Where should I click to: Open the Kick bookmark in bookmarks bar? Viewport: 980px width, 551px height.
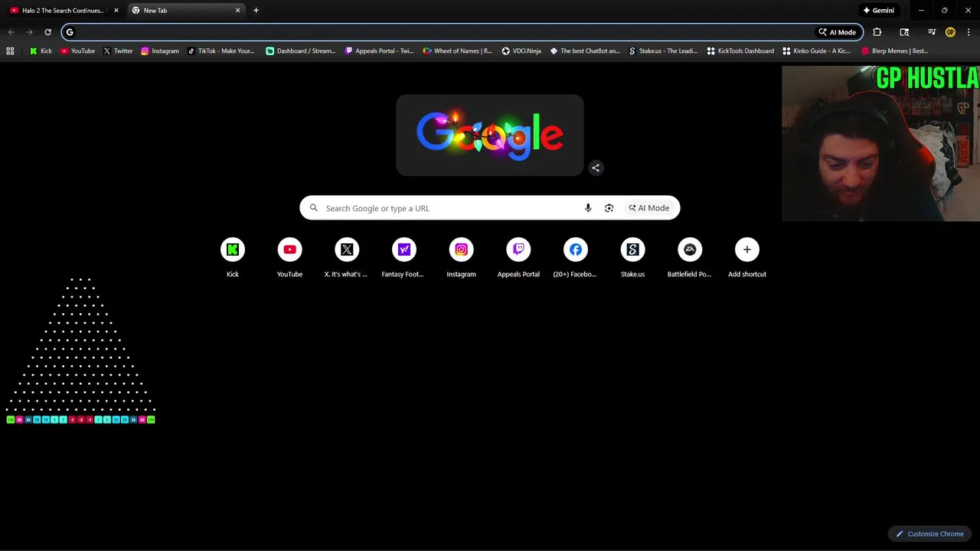[41, 51]
